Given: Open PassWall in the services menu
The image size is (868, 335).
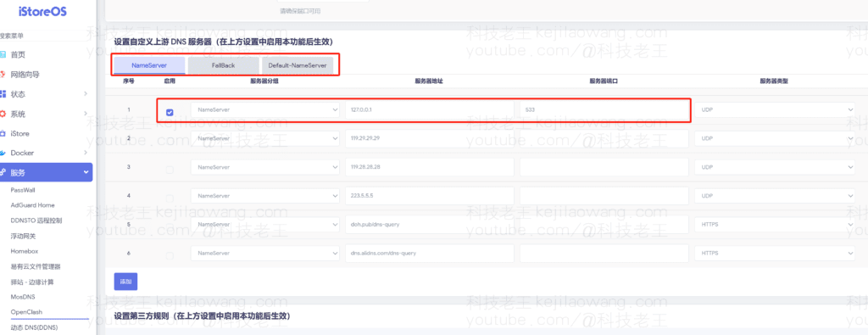Looking at the screenshot, I should [x=23, y=189].
